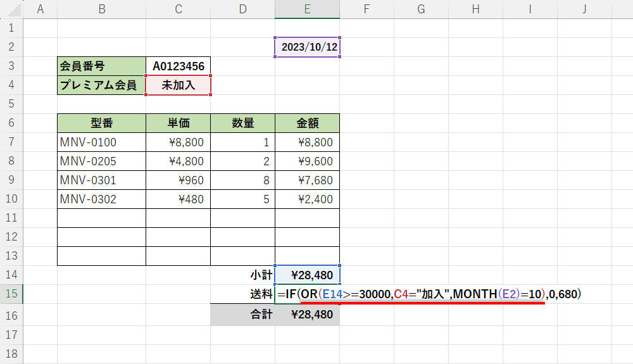This screenshot has height=364, width=633.
Task: Select empty 型番 cell in row 11
Action: click(102, 218)
